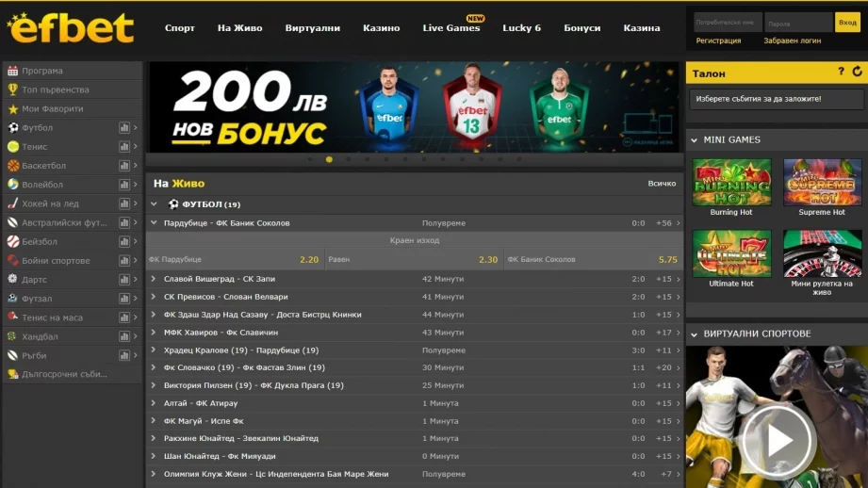Open Програма calendar icon in sidebar
The height and width of the screenshot is (488, 868).
(12, 71)
